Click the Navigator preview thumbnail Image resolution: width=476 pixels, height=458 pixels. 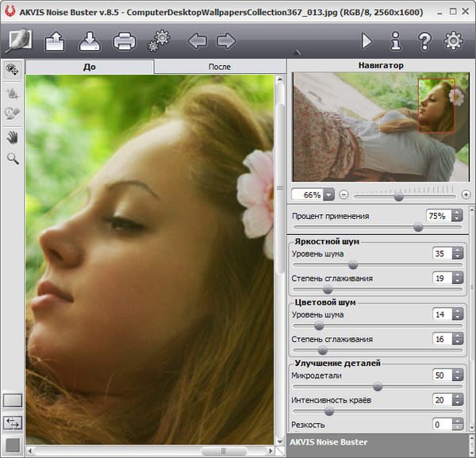(x=381, y=127)
